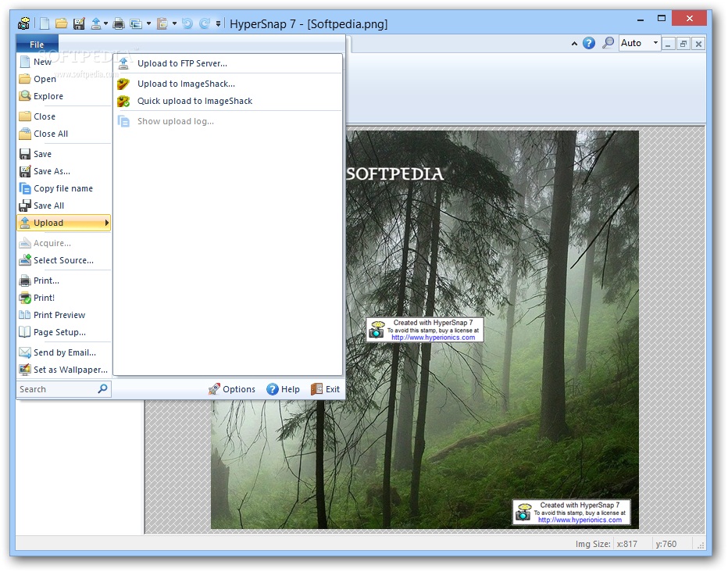The width and height of the screenshot is (728, 572).
Task: Click the Options button
Action: (232, 389)
